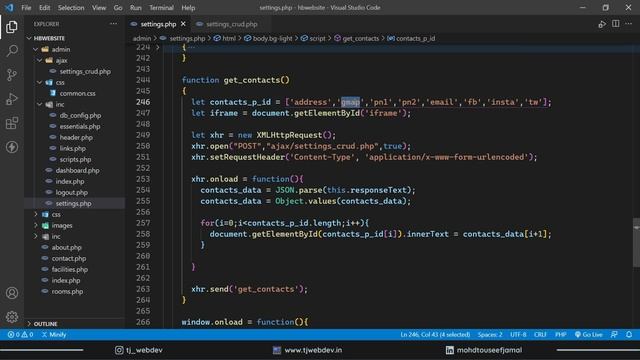Click the editor vertical scrollbar thumb

(x=636, y=242)
